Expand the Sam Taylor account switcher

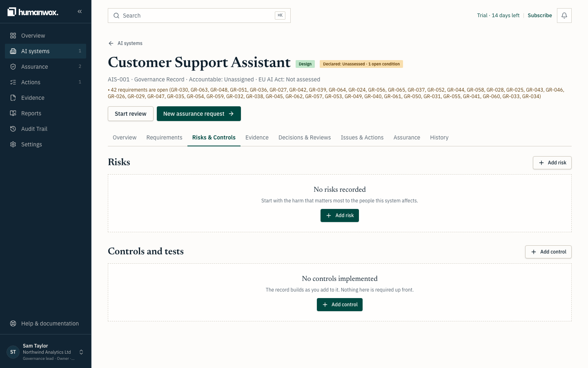coord(81,352)
